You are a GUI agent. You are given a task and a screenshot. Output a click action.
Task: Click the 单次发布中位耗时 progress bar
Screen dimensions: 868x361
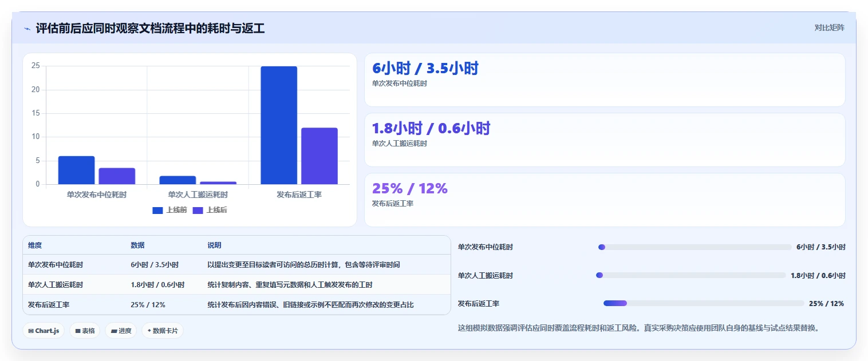[695, 247]
